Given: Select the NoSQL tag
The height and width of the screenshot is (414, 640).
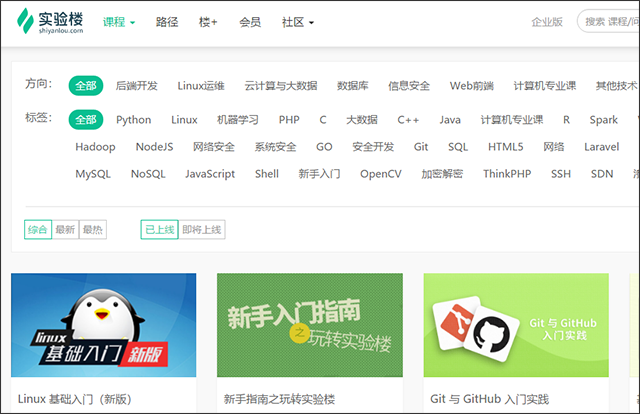Looking at the screenshot, I should [148, 174].
